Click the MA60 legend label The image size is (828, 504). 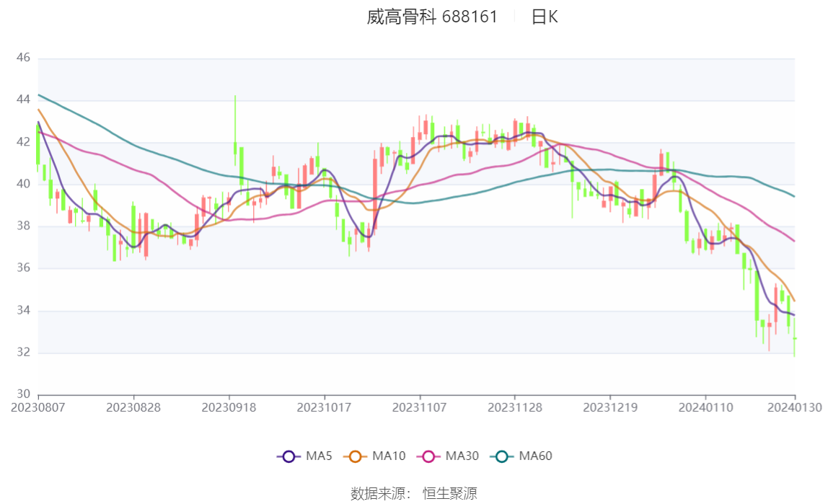point(535,456)
